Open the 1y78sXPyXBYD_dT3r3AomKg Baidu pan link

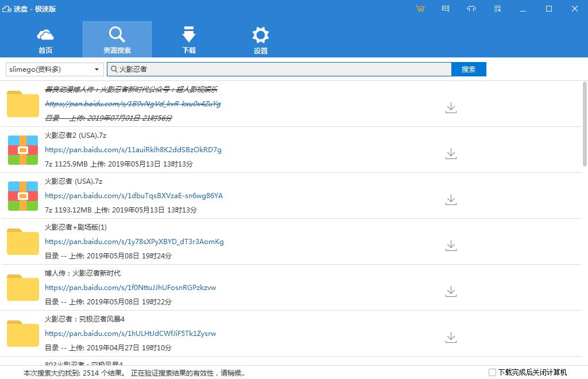click(134, 241)
